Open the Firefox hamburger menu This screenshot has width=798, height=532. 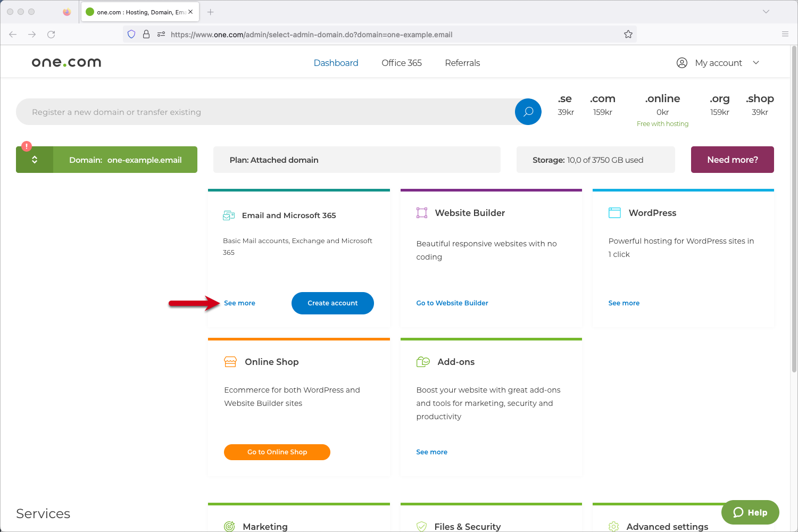pos(785,35)
